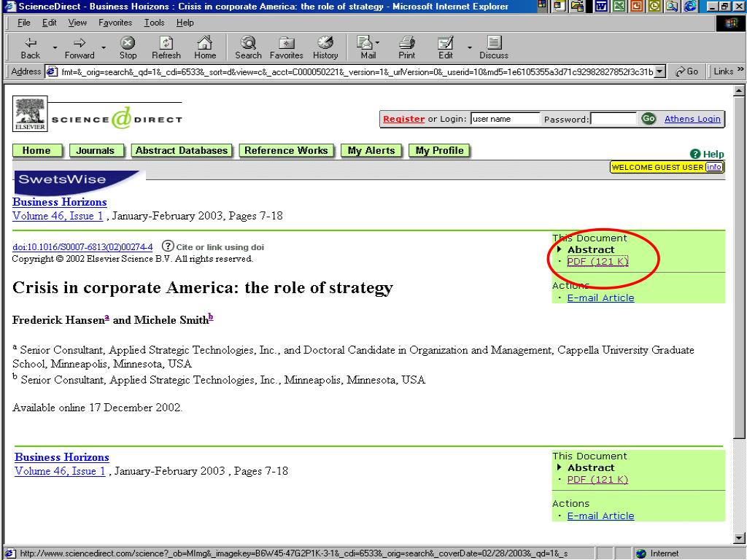Screen dimensions: 747x560
Task: Launch Excel from the Office shortcut bar
Action: pos(619,6)
